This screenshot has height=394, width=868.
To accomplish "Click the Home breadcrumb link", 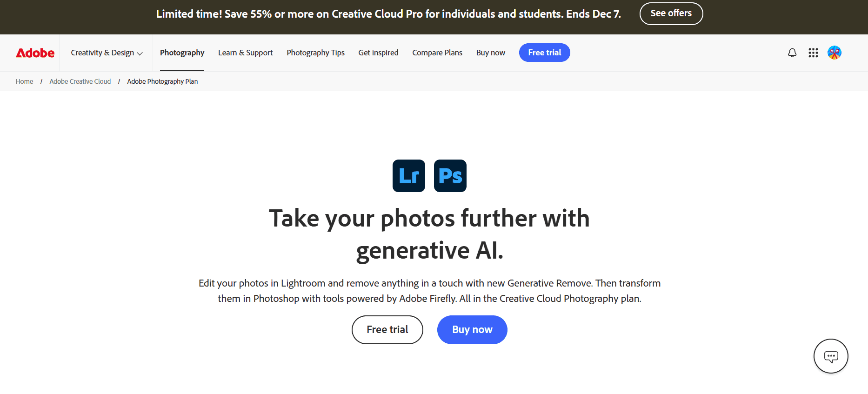I will coord(24,81).
